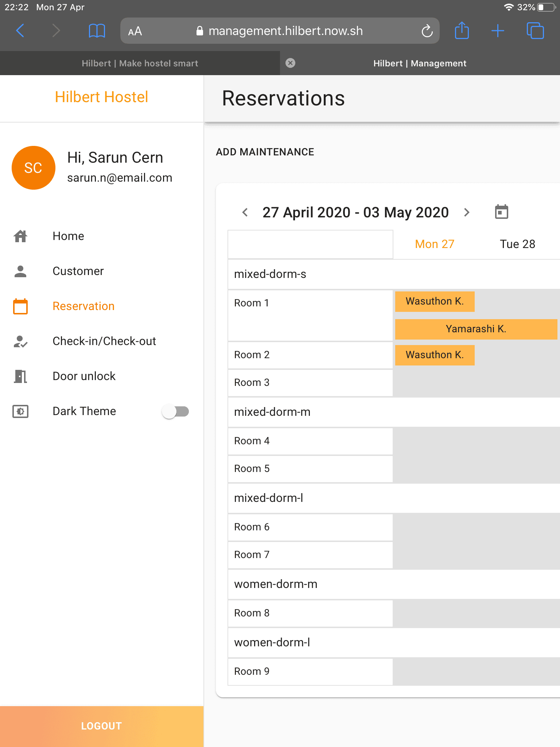
Task: Click the LOGOUT button
Action: coord(102,726)
